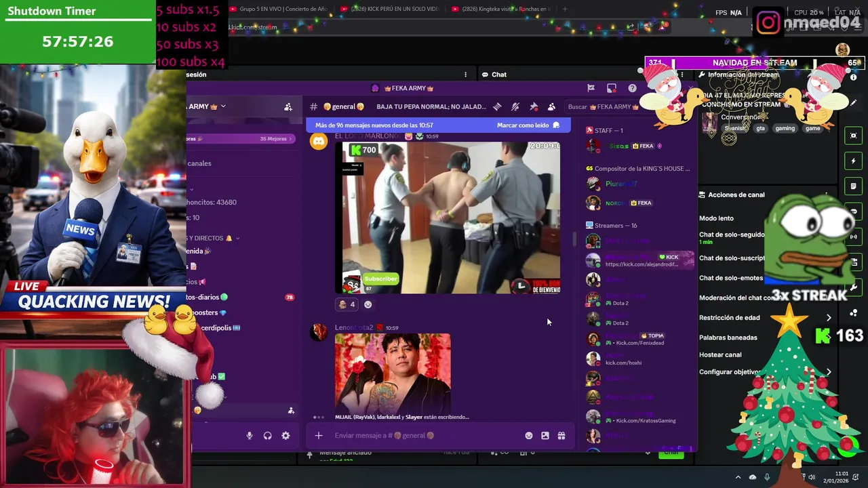Click the flag icon in Discord title bar
The height and width of the screenshot is (488, 868).
click(x=591, y=88)
